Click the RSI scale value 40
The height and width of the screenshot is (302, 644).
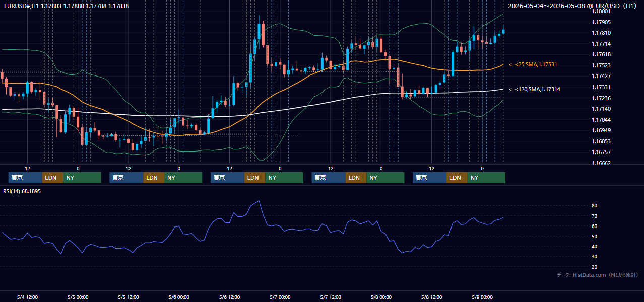pos(595,246)
